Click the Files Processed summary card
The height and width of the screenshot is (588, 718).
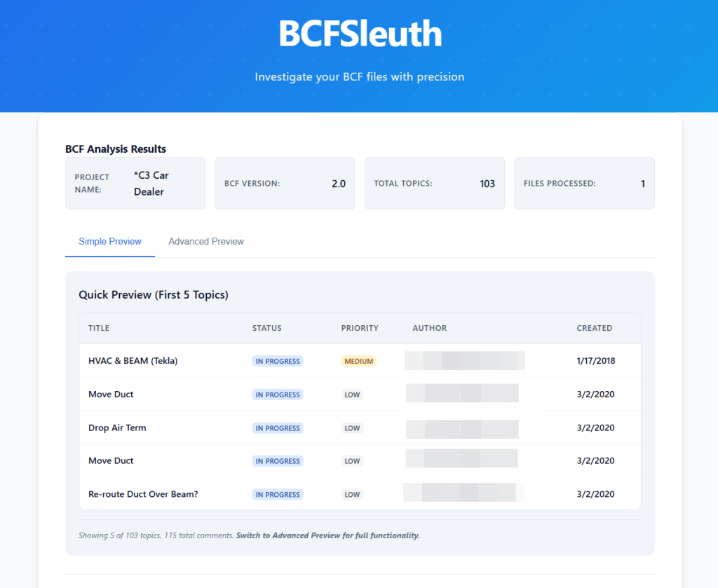pos(584,184)
